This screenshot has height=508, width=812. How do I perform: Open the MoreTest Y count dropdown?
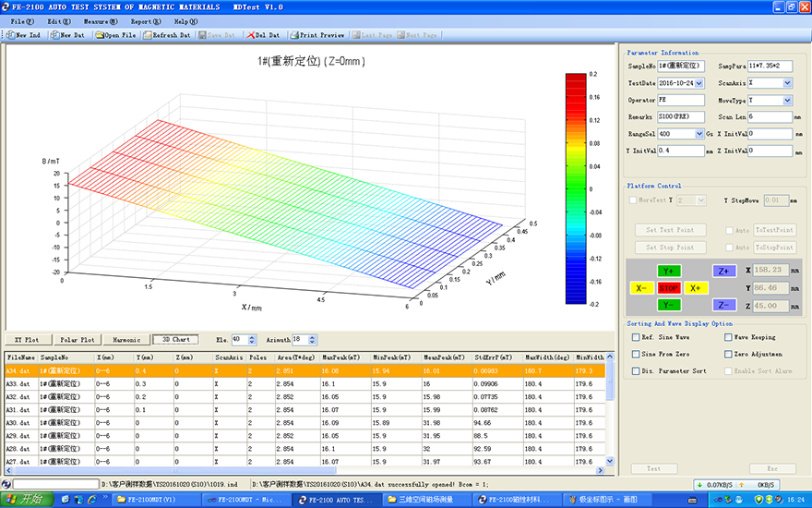701,200
